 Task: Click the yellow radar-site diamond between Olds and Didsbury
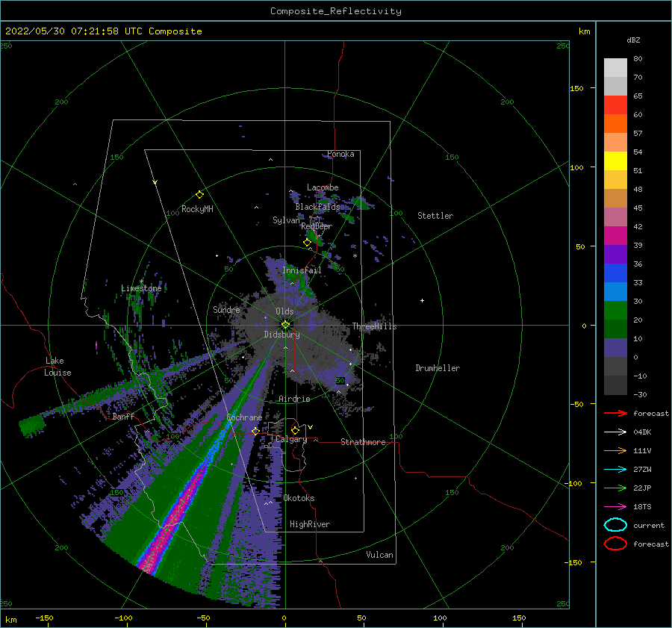285,325
